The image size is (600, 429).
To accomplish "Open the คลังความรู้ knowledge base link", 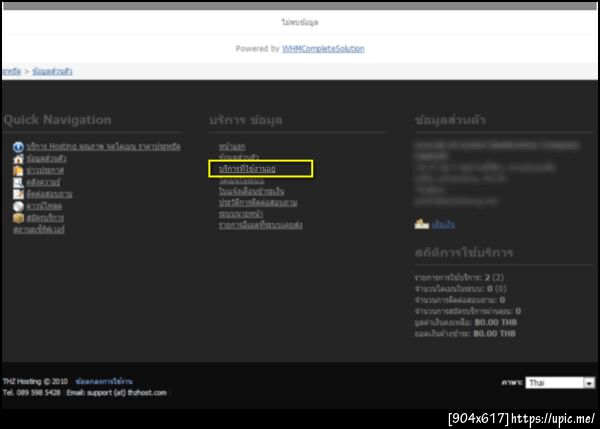I will 43,182.
